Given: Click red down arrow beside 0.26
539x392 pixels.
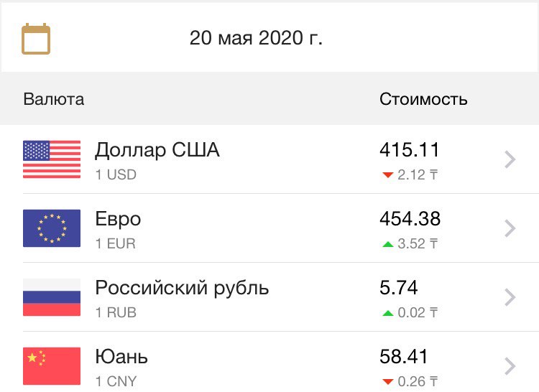Looking at the screenshot, I should [388, 382].
